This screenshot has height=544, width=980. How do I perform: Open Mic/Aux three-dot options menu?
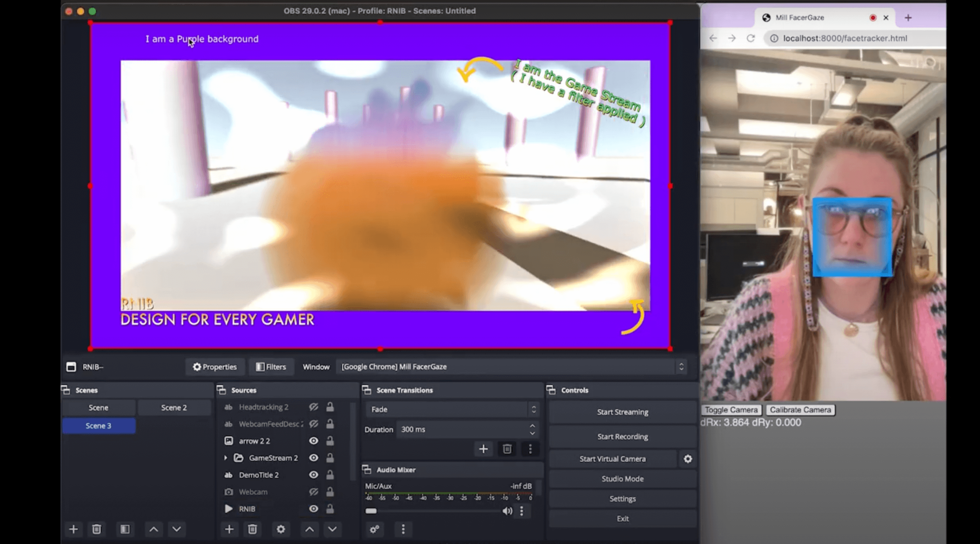(x=522, y=511)
